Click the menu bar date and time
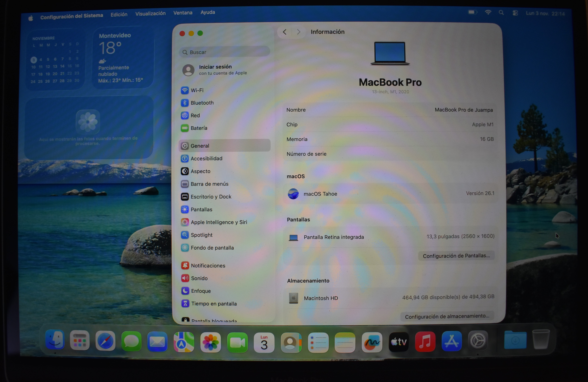Image resolution: width=588 pixels, height=382 pixels. coord(546,13)
